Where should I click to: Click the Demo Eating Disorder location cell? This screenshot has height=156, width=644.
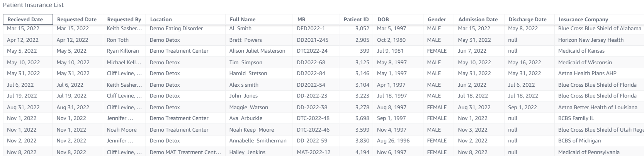176,28
